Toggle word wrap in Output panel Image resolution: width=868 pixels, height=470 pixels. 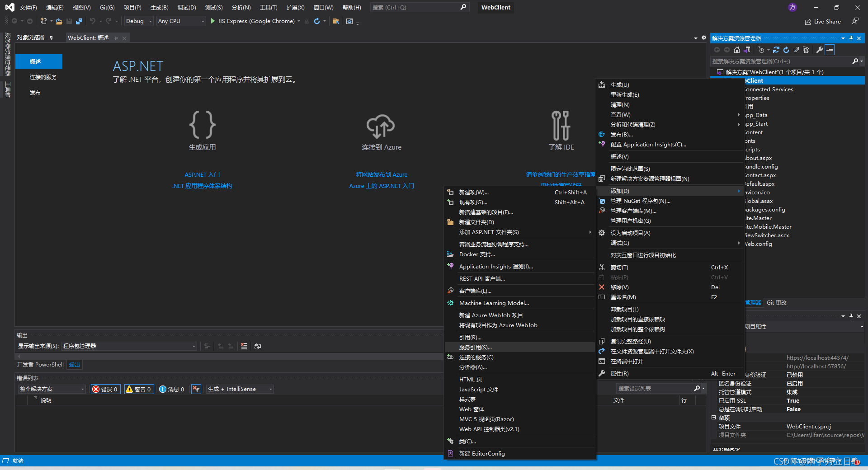258,346
